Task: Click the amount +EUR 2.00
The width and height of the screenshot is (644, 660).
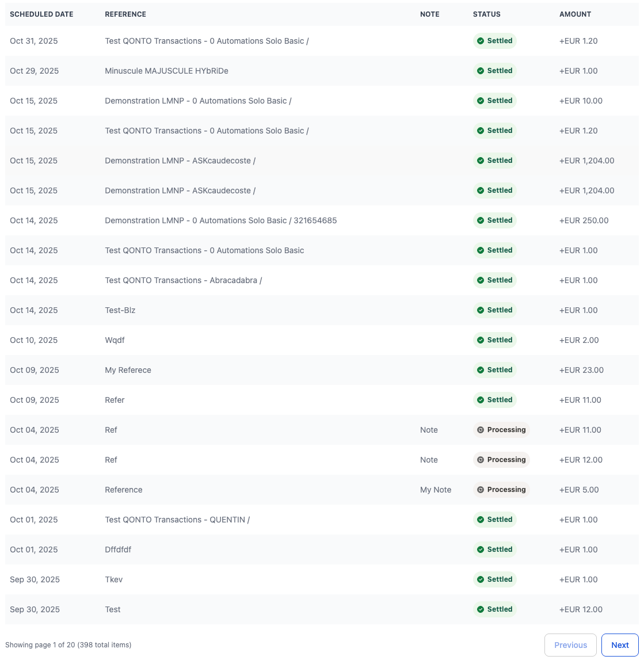Action: coord(579,340)
